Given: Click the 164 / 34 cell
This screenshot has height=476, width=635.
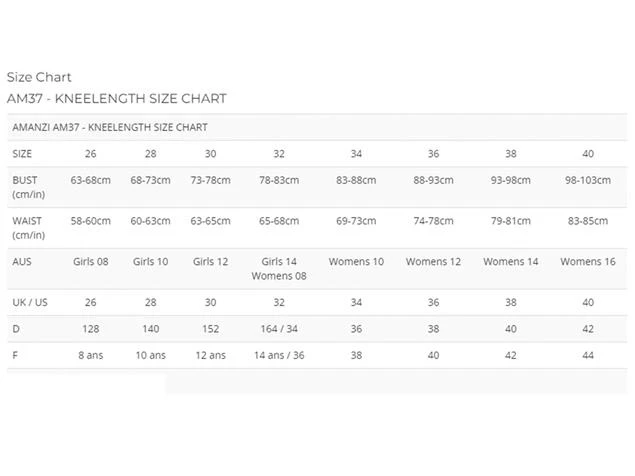Looking at the screenshot, I should click(x=279, y=328).
